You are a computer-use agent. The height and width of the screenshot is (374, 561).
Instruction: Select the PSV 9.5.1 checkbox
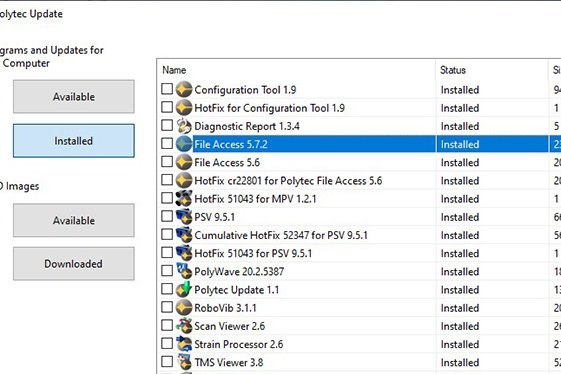click(167, 216)
